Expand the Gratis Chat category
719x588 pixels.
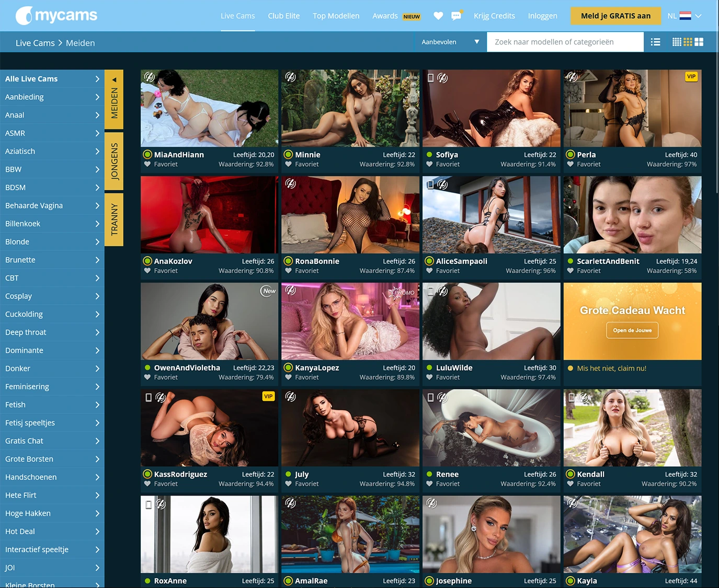coord(52,441)
